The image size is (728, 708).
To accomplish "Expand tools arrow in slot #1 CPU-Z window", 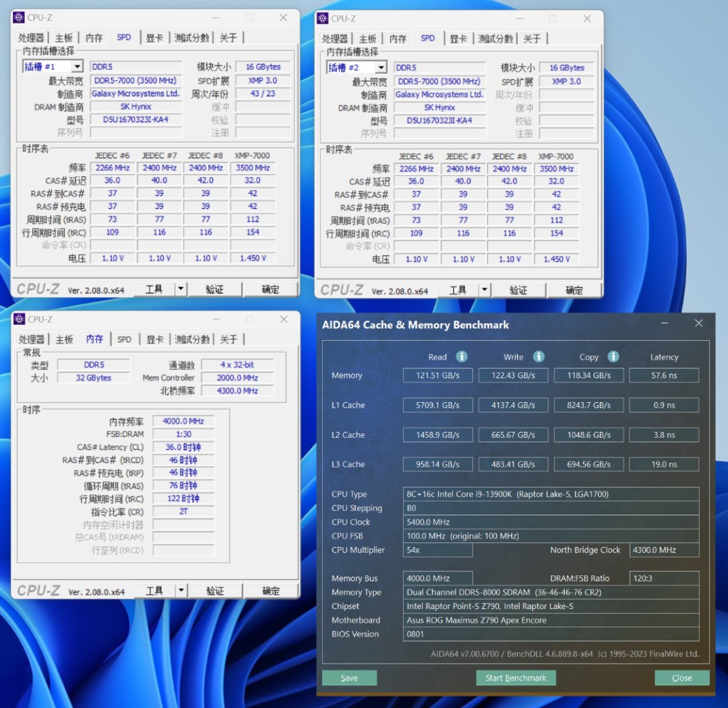I will 181,290.
